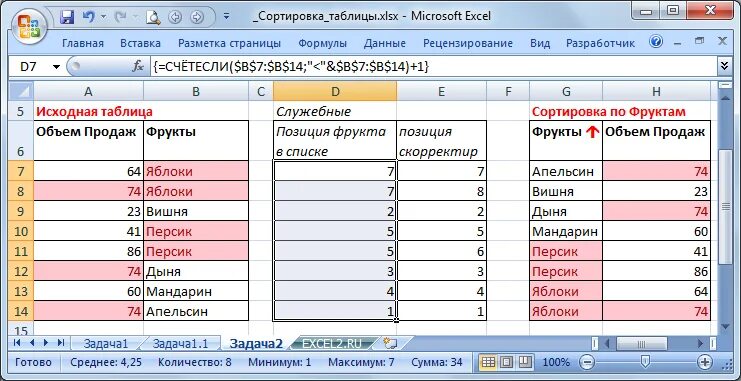Open the Вставка ribbon tab
This screenshot has height=381, width=741.
pyautogui.click(x=140, y=43)
